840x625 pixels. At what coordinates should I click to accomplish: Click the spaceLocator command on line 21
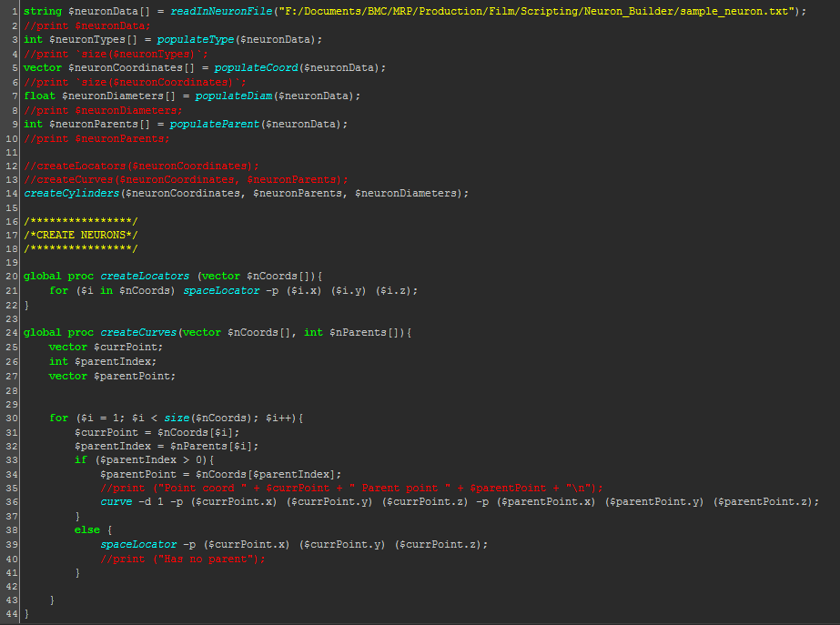click(221, 291)
